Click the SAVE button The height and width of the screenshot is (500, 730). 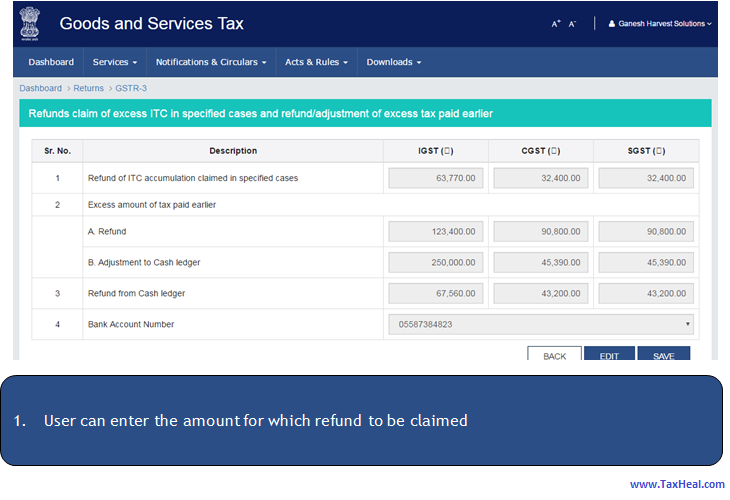(663, 356)
